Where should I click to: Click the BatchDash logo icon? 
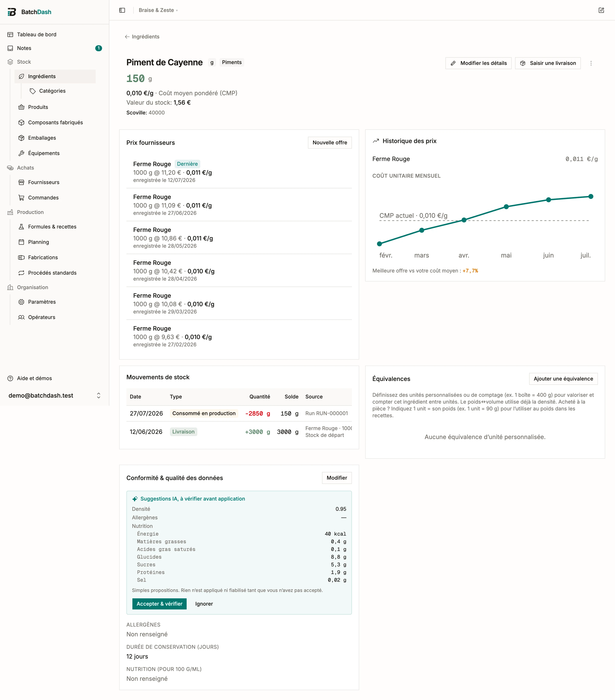pyautogui.click(x=12, y=12)
